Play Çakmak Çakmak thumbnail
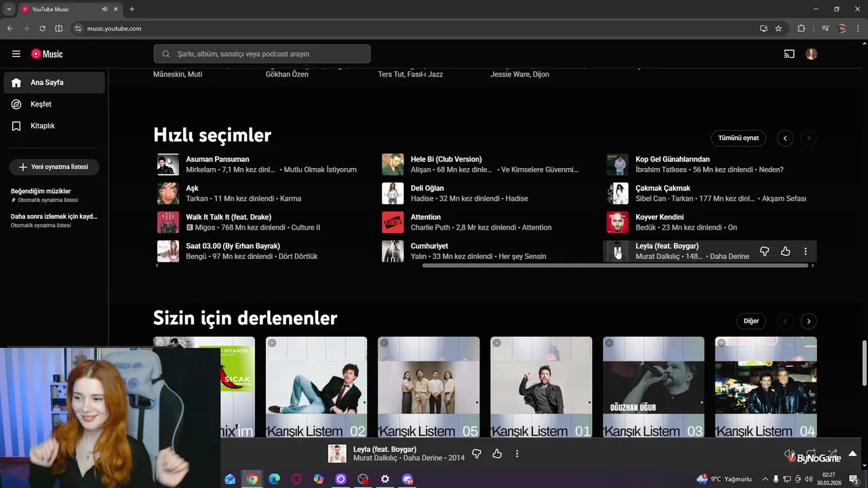Image resolution: width=868 pixels, height=488 pixels. (x=617, y=193)
